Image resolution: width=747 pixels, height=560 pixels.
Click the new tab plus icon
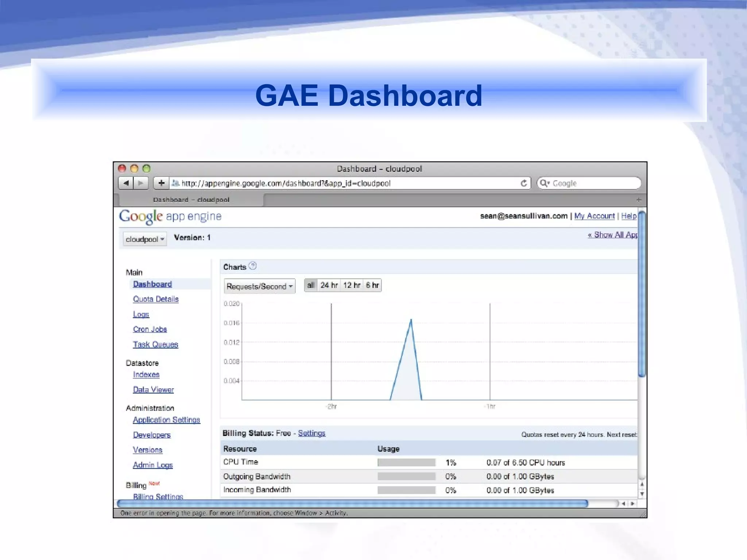(639, 200)
